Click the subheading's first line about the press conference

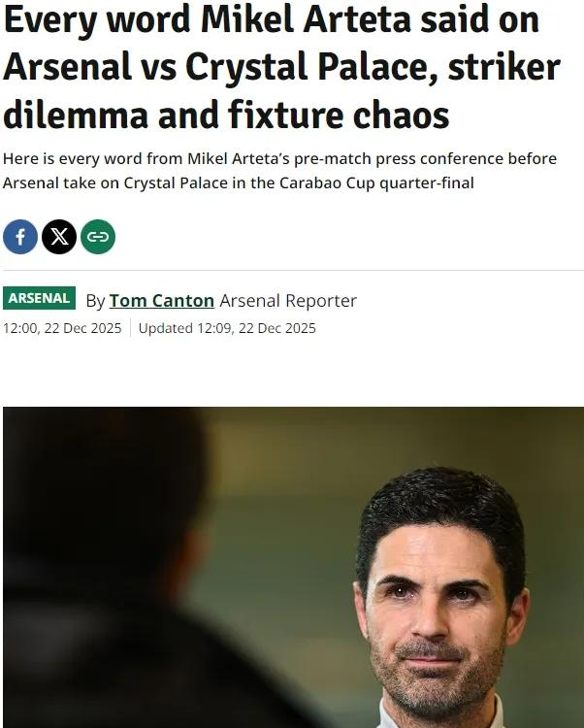pos(279,158)
